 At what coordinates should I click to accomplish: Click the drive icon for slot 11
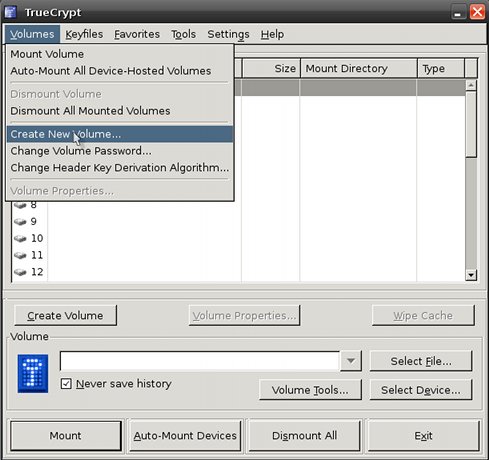click(20, 255)
